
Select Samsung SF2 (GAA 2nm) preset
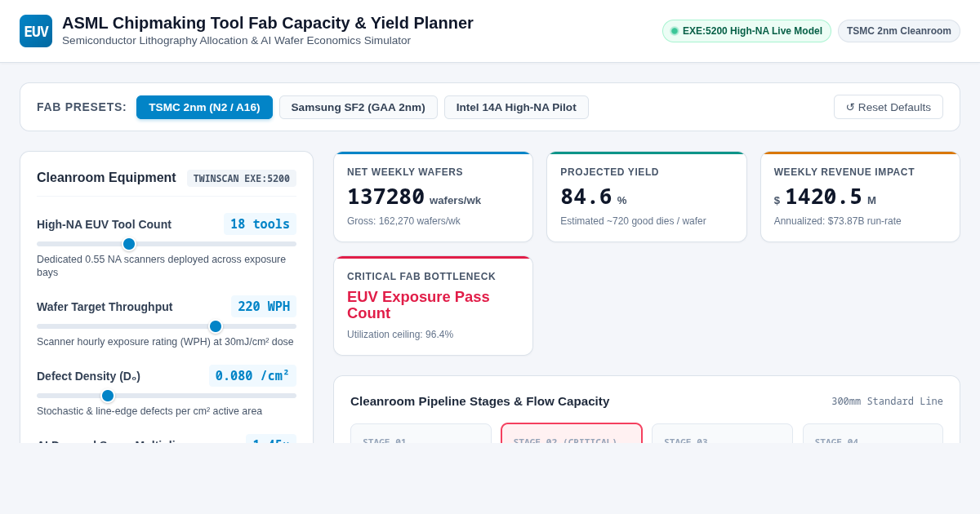(x=359, y=107)
